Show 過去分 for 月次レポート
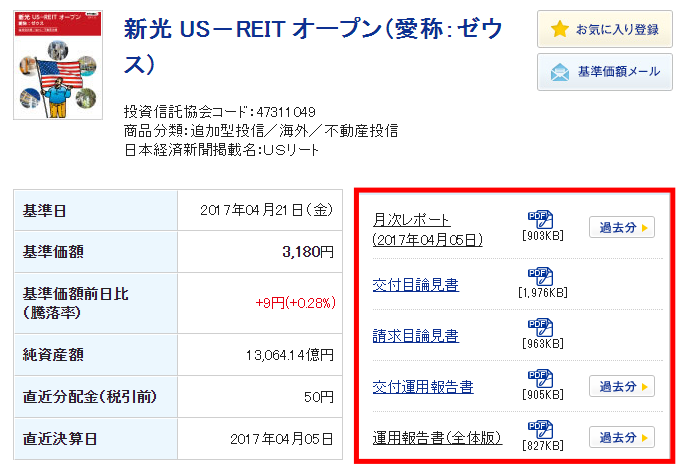The height and width of the screenshot is (473, 681). coord(621,227)
